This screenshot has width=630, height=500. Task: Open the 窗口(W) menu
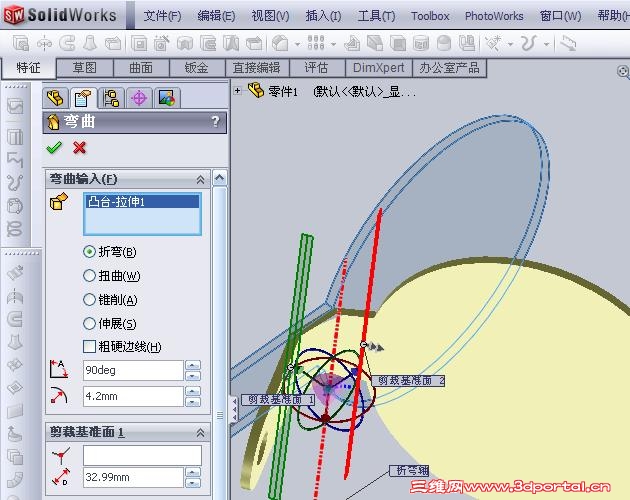pyautogui.click(x=560, y=16)
